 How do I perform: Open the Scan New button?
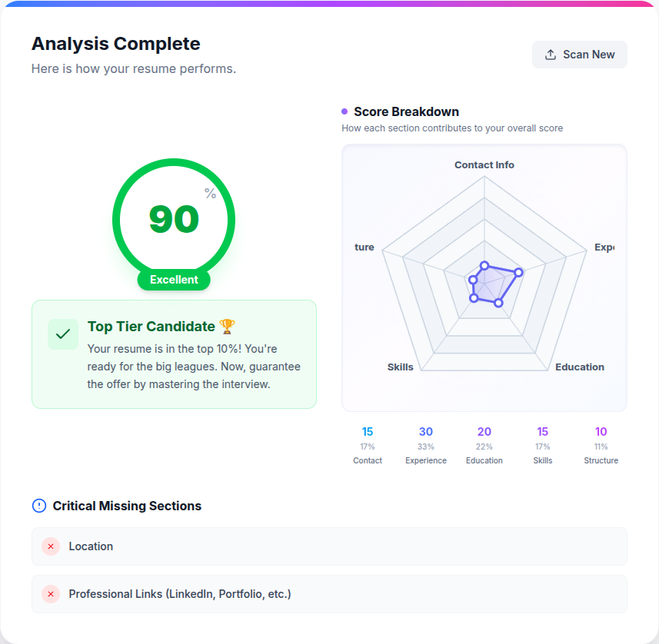point(579,54)
